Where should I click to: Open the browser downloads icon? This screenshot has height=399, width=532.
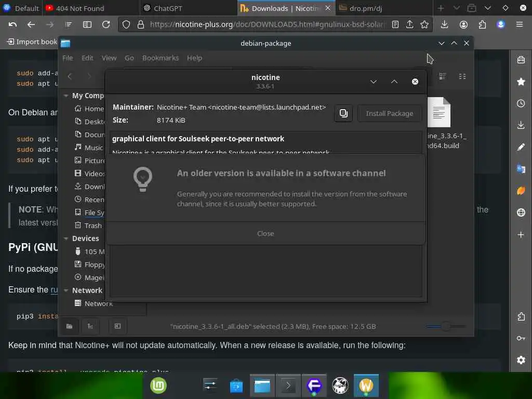[x=445, y=24]
